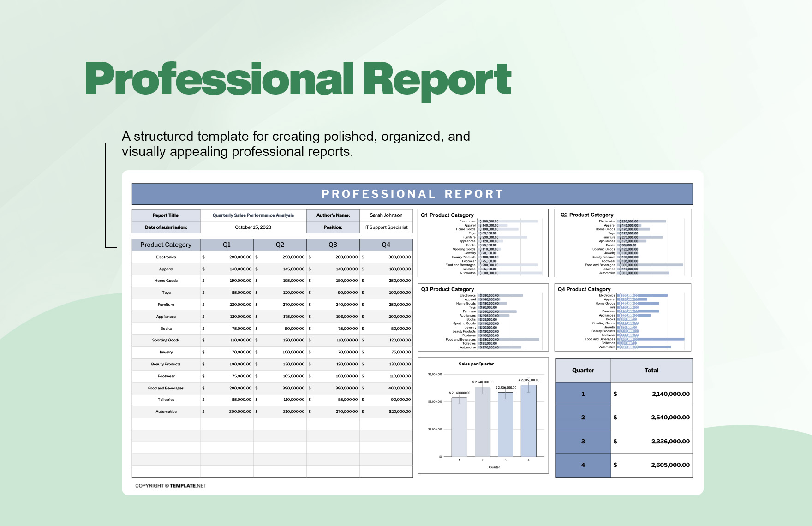
Task: Click the Q1 column header
Action: click(x=227, y=245)
